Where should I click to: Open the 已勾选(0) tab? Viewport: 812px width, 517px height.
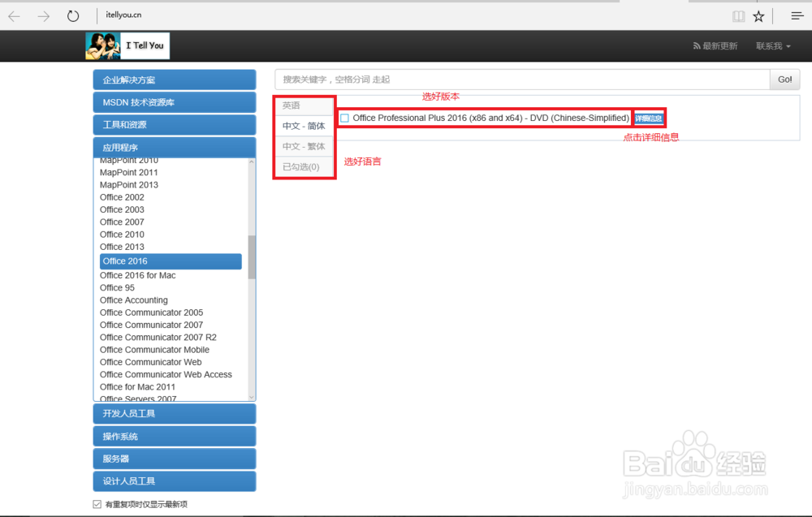pos(304,166)
